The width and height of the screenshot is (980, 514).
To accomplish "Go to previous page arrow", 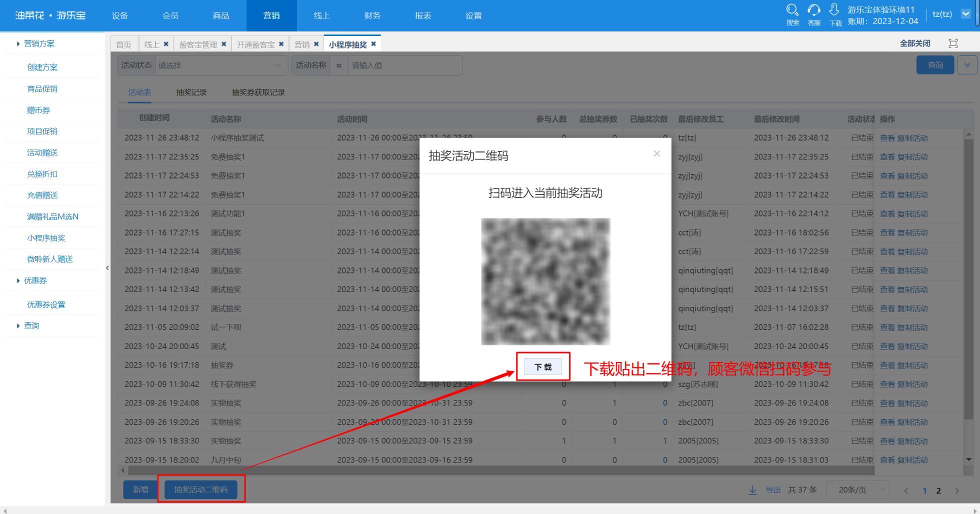I will (906, 490).
